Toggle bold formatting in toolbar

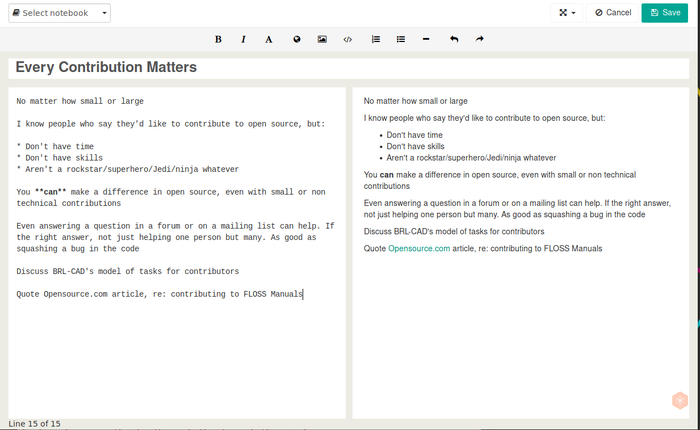point(218,39)
